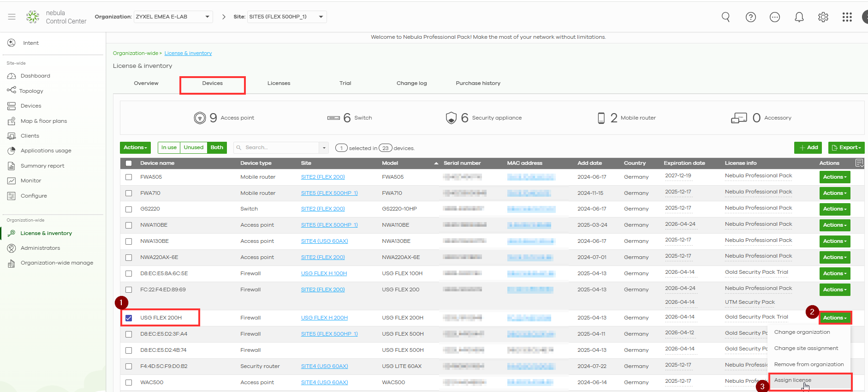Open the help question mark icon
The height and width of the screenshot is (392, 868).
(751, 17)
